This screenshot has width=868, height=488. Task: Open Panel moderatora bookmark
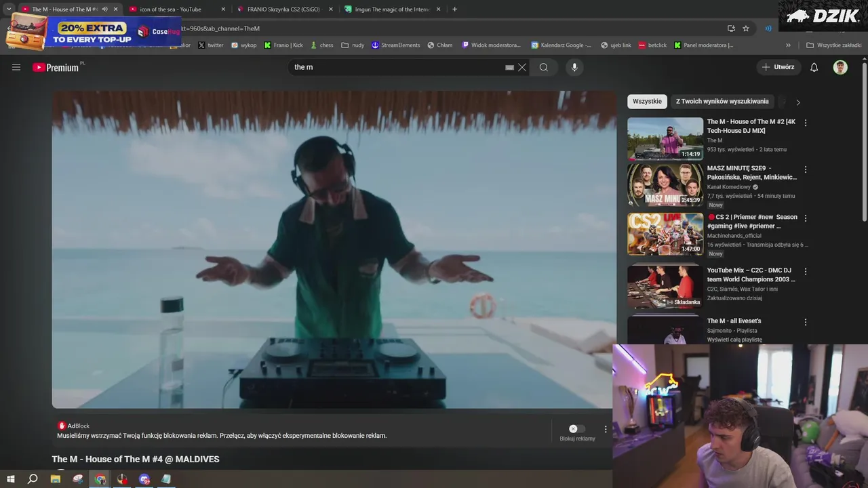(x=704, y=45)
